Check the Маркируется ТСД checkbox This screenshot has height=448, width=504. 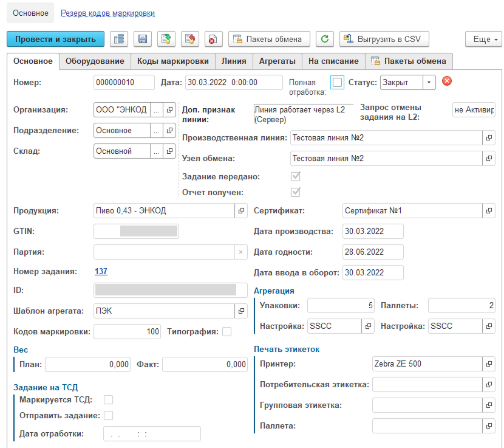tap(109, 399)
